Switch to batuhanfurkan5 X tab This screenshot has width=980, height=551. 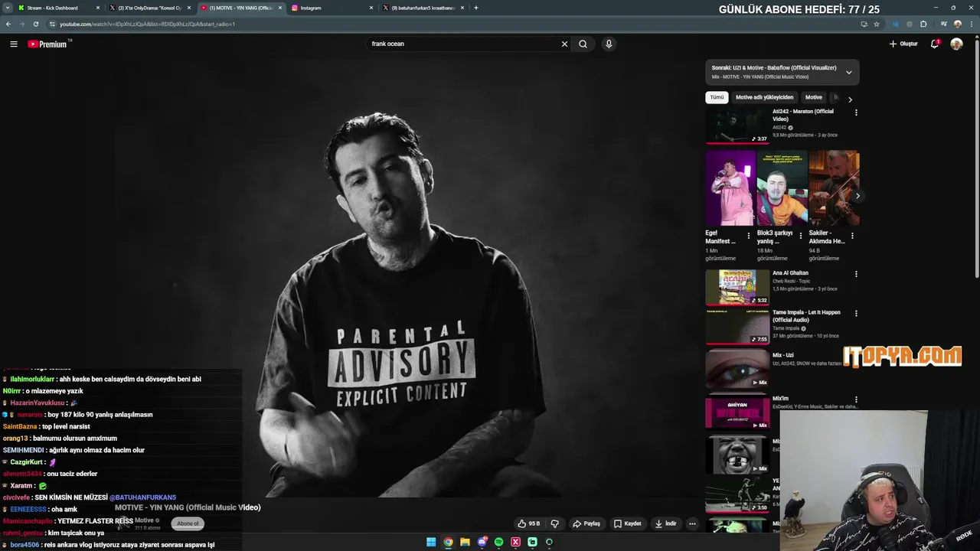coord(423,8)
